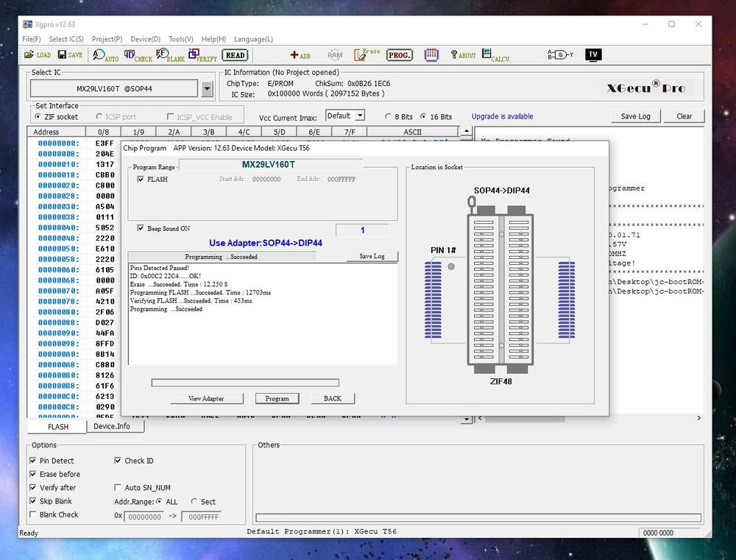Screen dimensions: 736x560
Task: Switch to the FLASH tab
Action: pyautogui.click(x=57, y=427)
